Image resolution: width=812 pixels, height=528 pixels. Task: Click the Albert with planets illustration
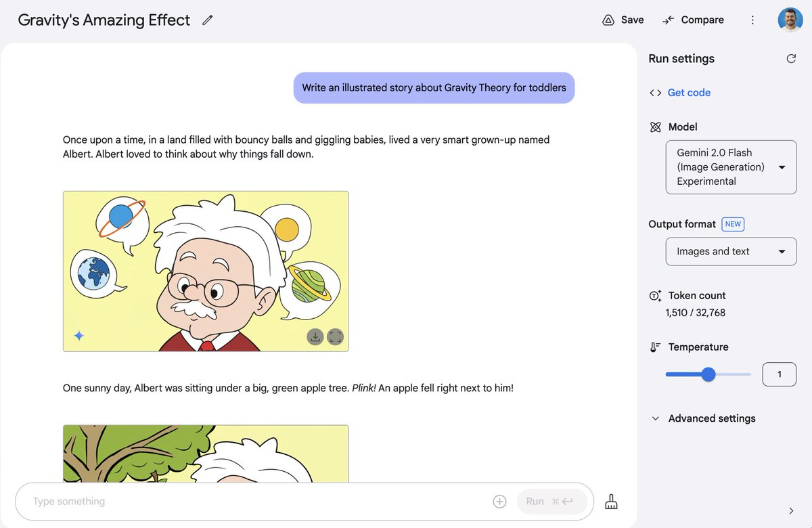tap(206, 271)
